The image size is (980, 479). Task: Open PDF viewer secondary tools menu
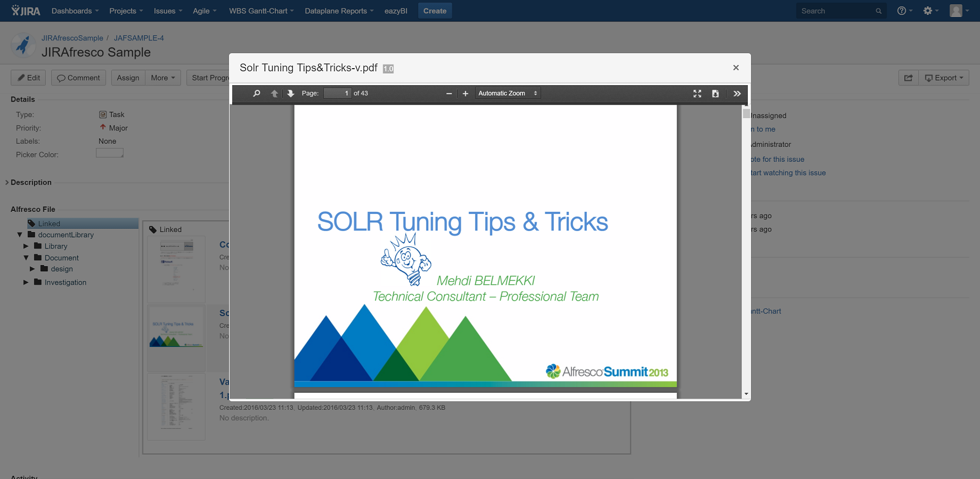[737, 94]
